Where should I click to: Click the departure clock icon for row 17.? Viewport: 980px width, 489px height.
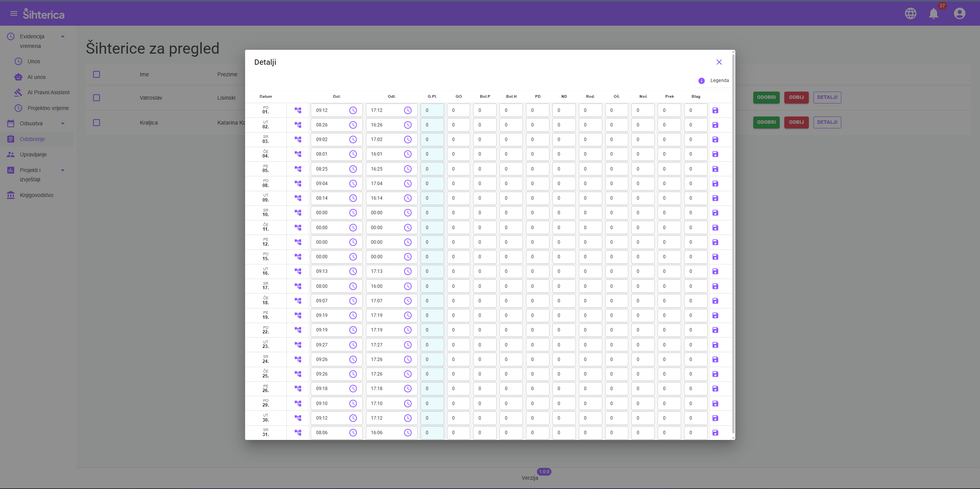(407, 286)
